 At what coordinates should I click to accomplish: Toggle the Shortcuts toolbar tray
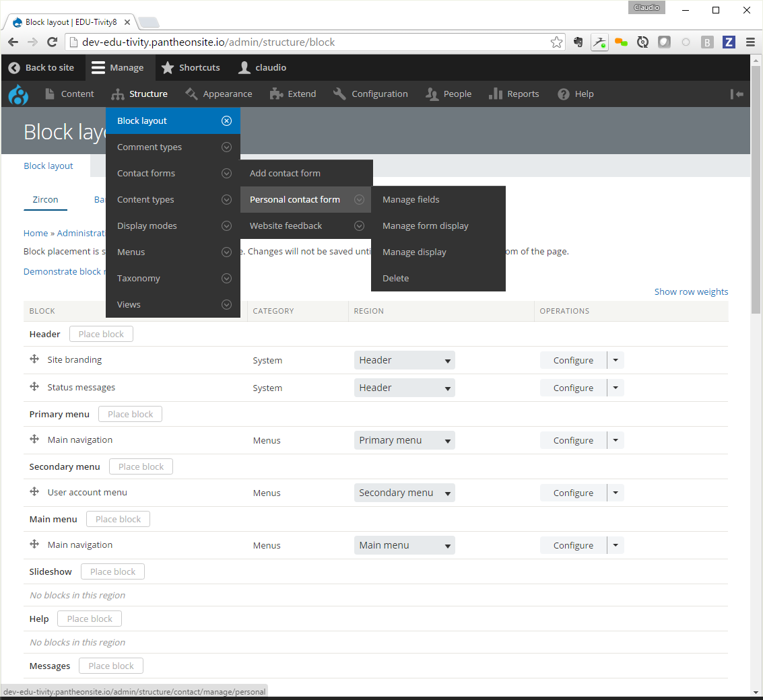191,67
